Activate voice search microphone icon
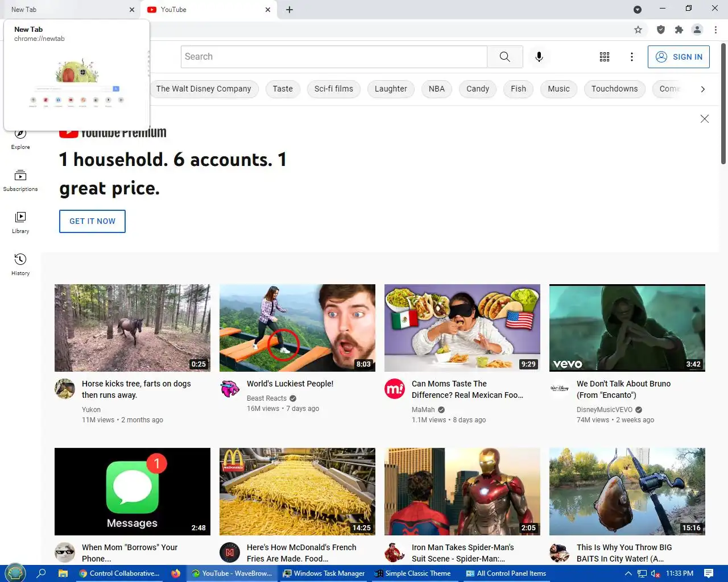 click(x=539, y=57)
